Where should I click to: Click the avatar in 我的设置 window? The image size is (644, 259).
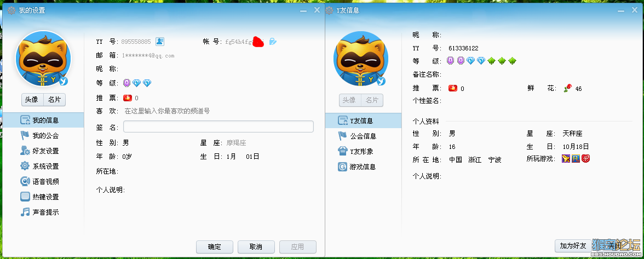43,58
